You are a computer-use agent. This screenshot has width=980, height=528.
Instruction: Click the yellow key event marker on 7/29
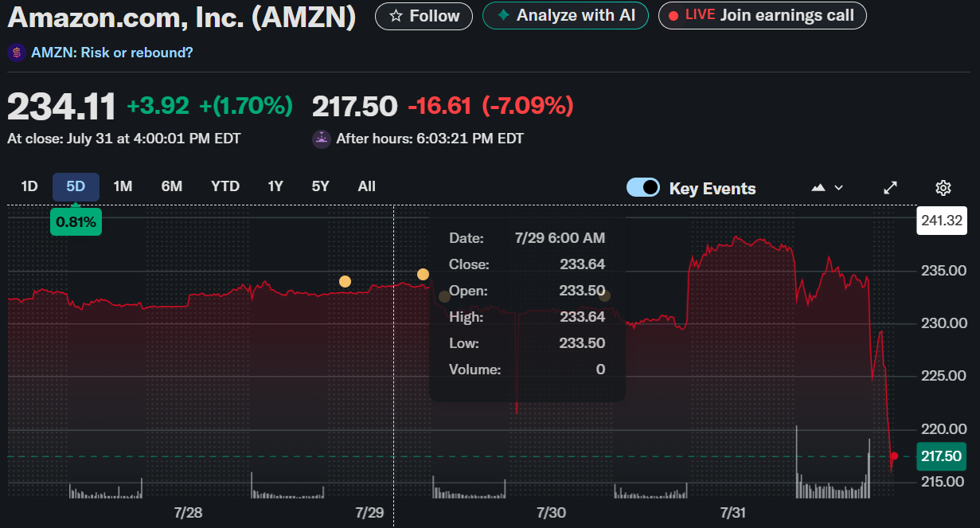pyautogui.click(x=423, y=273)
